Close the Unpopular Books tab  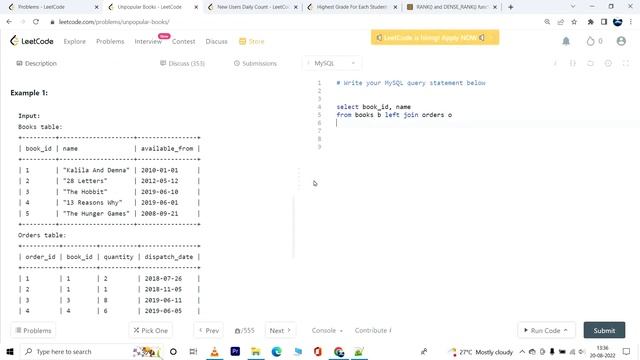click(x=196, y=7)
